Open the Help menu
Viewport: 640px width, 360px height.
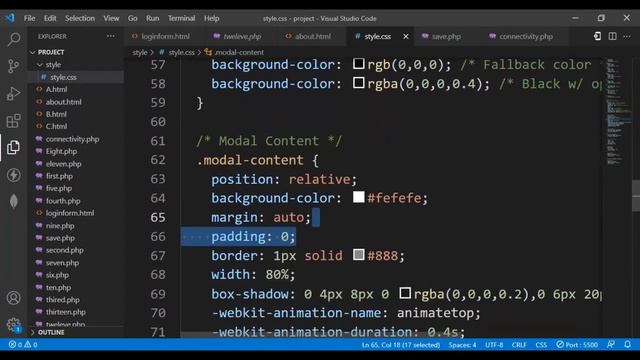pyautogui.click(x=211, y=18)
